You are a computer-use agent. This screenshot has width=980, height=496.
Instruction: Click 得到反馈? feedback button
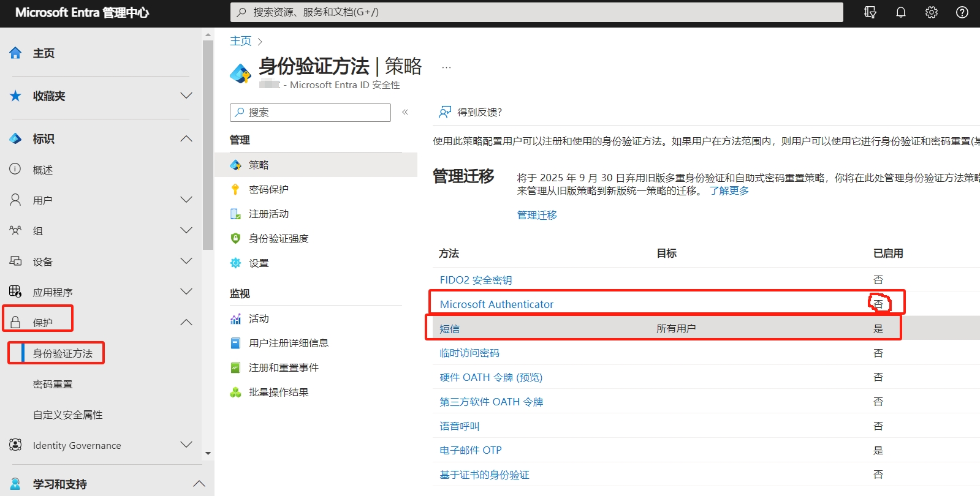click(470, 112)
